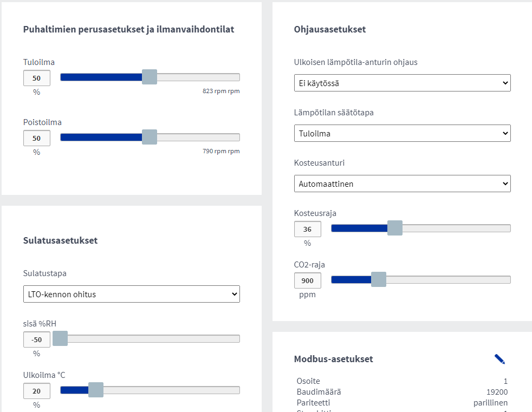This screenshot has height=412, width=532.
Task: Click the CO2-raja ppm field showing 900
Action: [x=308, y=280]
